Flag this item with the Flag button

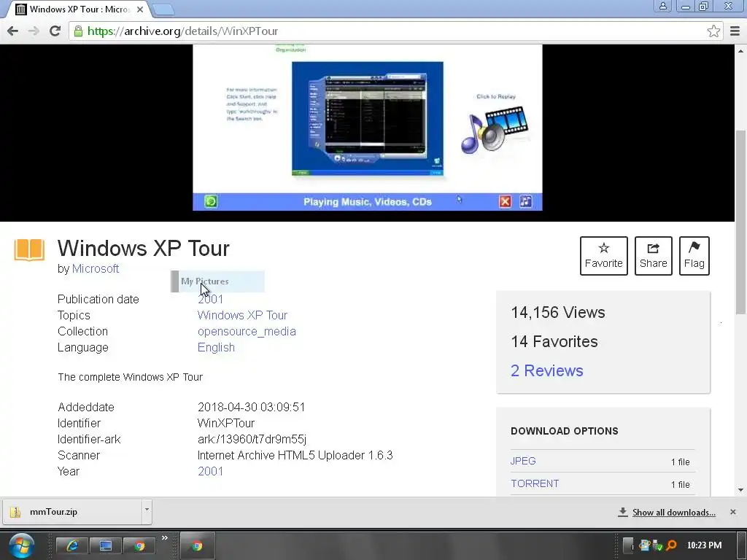click(x=694, y=256)
